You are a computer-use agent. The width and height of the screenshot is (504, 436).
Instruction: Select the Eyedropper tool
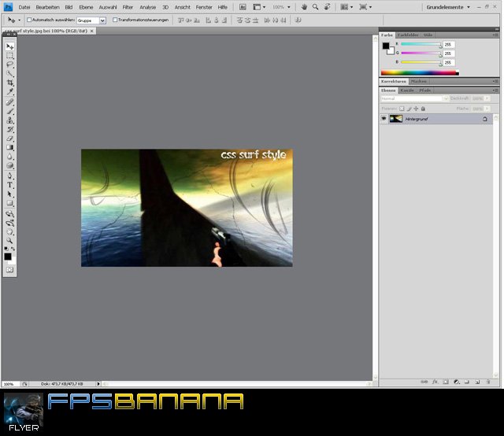point(10,92)
